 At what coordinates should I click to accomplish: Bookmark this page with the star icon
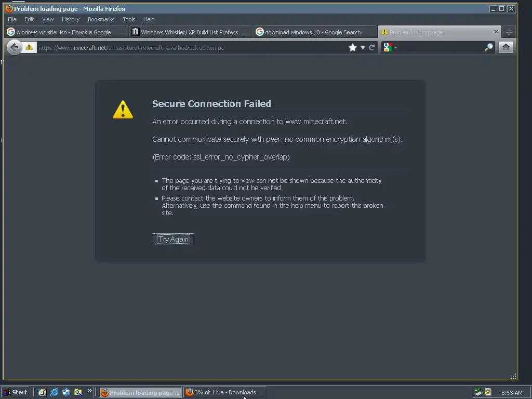353,47
